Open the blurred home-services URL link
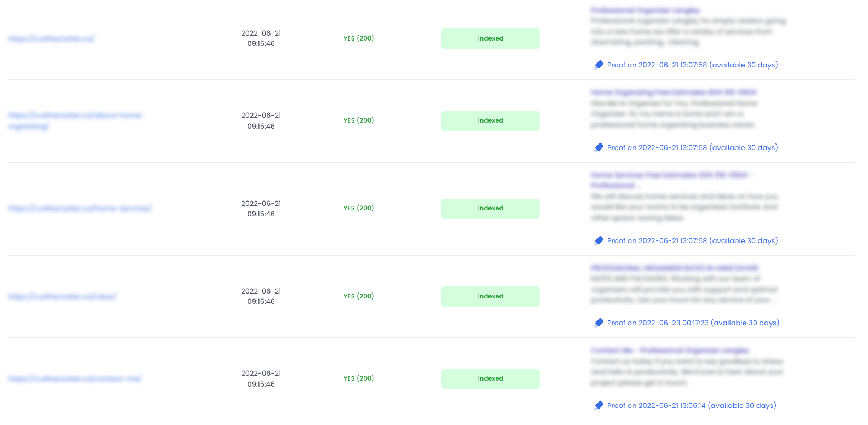Image resolution: width=868 pixels, height=425 pixels. [80, 209]
